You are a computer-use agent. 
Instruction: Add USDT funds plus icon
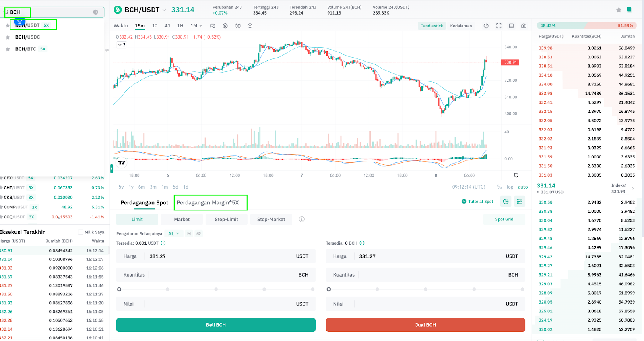[x=163, y=243]
